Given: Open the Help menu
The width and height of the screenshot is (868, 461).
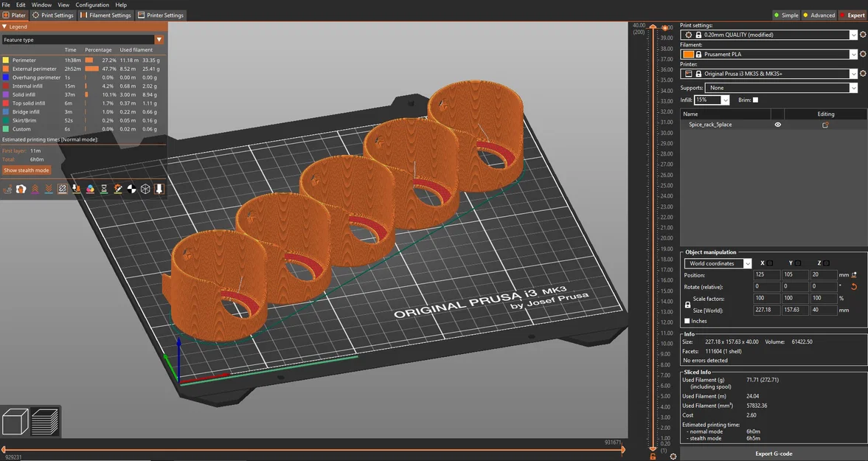Looking at the screenshot, I should (121, 4).
